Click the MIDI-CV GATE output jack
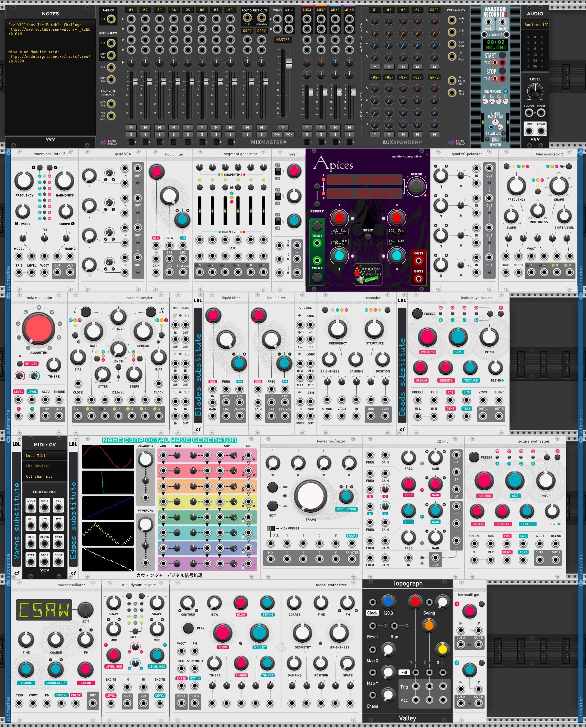Viewport: 586px width, 728px height. (x=44, y=507)
